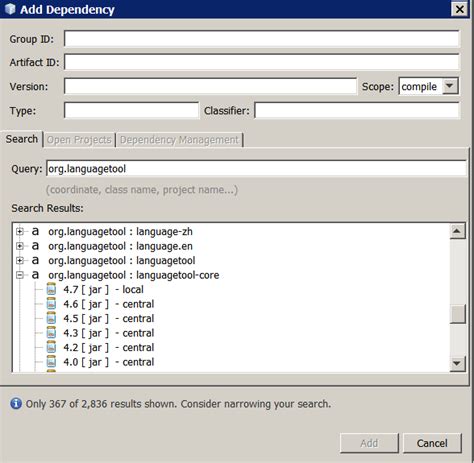The width and height of the screenshot is (474, 463).
Task: Select the 4.5 [ jar ] - central row
Action: [109, 318]
